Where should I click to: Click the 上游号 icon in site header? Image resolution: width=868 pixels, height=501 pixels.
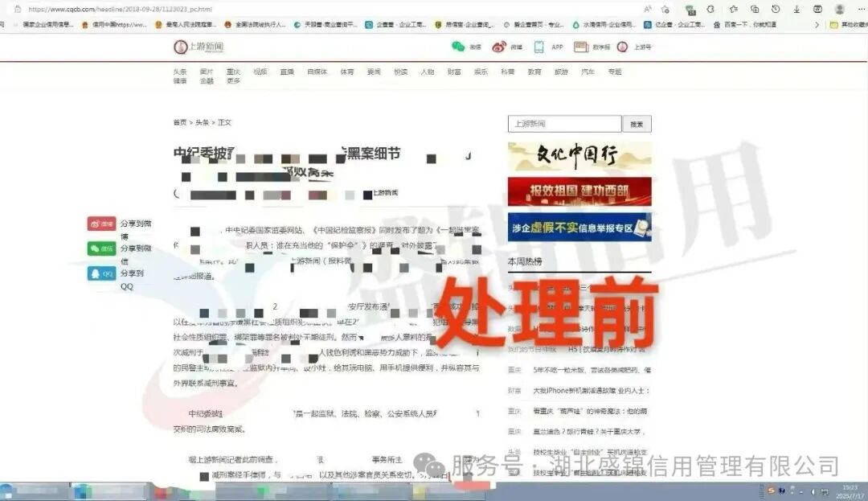coord(623,47)
